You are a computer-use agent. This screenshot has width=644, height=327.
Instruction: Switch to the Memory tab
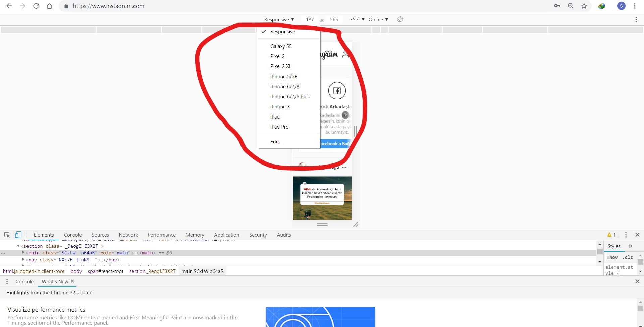pyautogui.click(x=195, y=235)
